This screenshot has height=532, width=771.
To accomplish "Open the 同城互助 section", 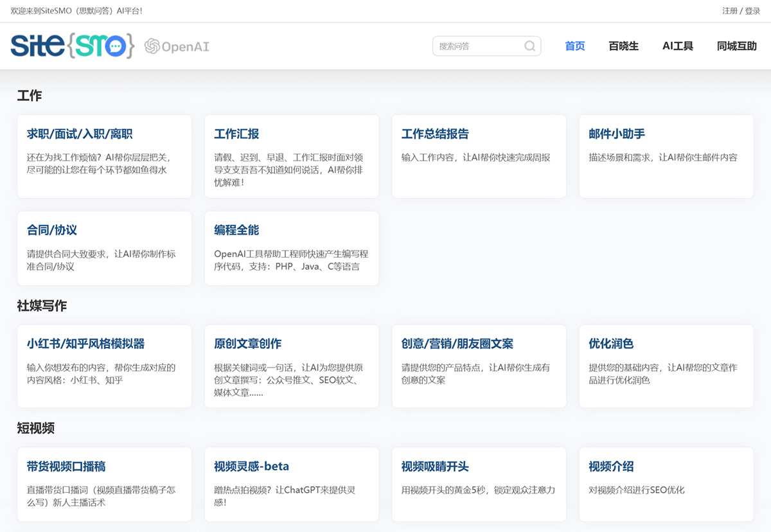I will (x=736, y=46).
